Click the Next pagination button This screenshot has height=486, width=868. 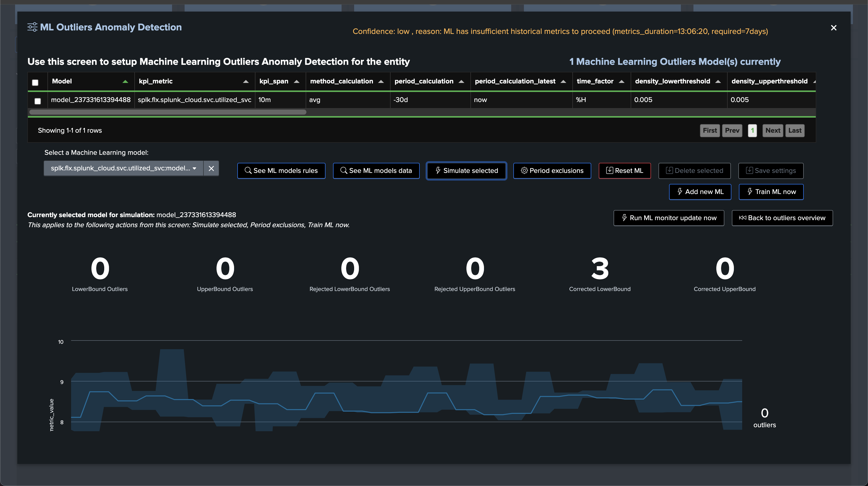coord(773,130)
